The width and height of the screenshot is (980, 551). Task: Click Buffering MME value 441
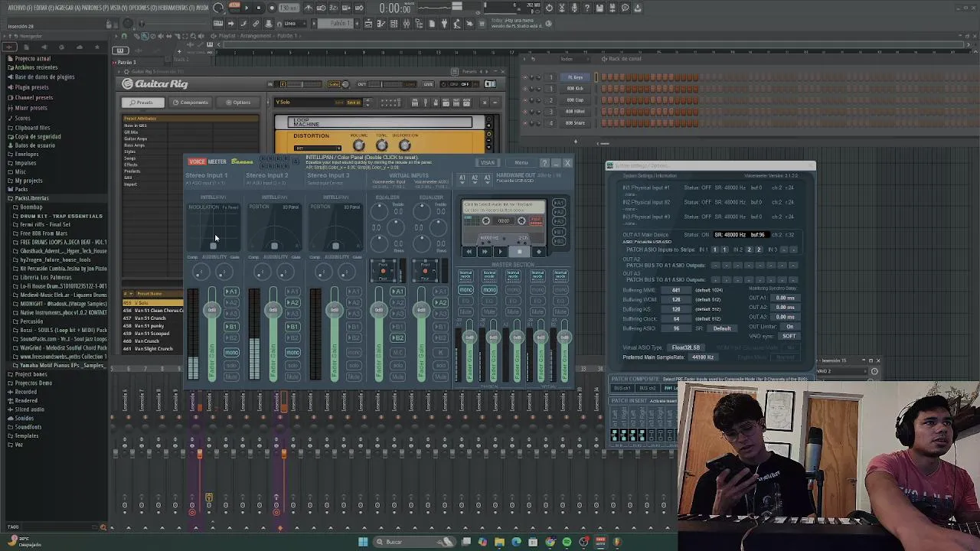point(676,291)
